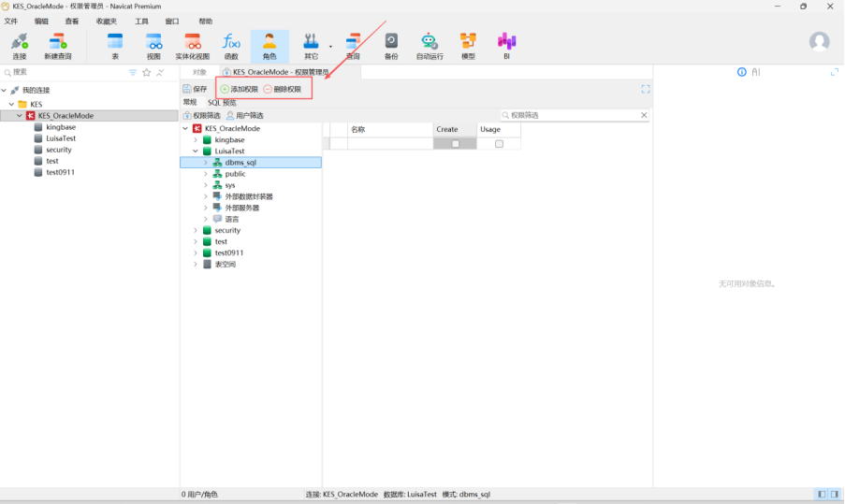Click the 连接 (Connection) toolbar icon
845x504 pixels.
pyautogui.click(x=20, y=42)
